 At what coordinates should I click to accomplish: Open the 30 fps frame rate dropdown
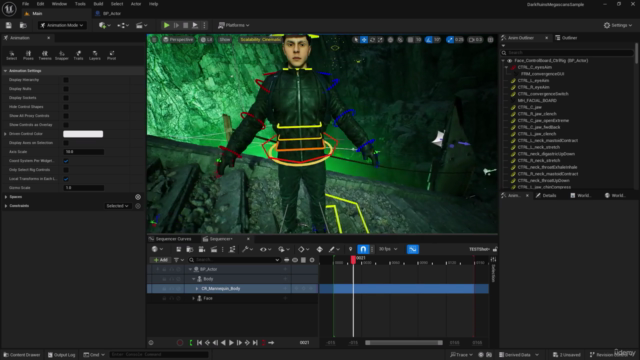(388, 249)
